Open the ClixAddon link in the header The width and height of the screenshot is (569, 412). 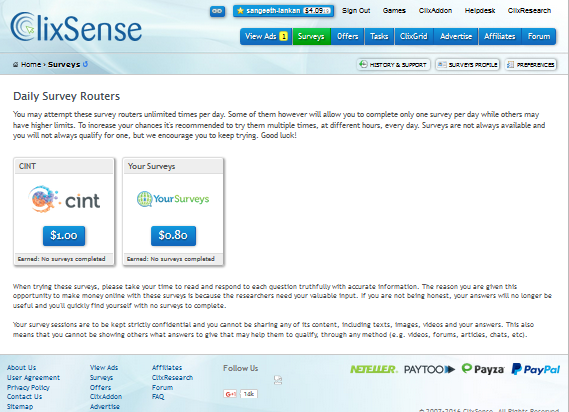(x=435, y=11)
